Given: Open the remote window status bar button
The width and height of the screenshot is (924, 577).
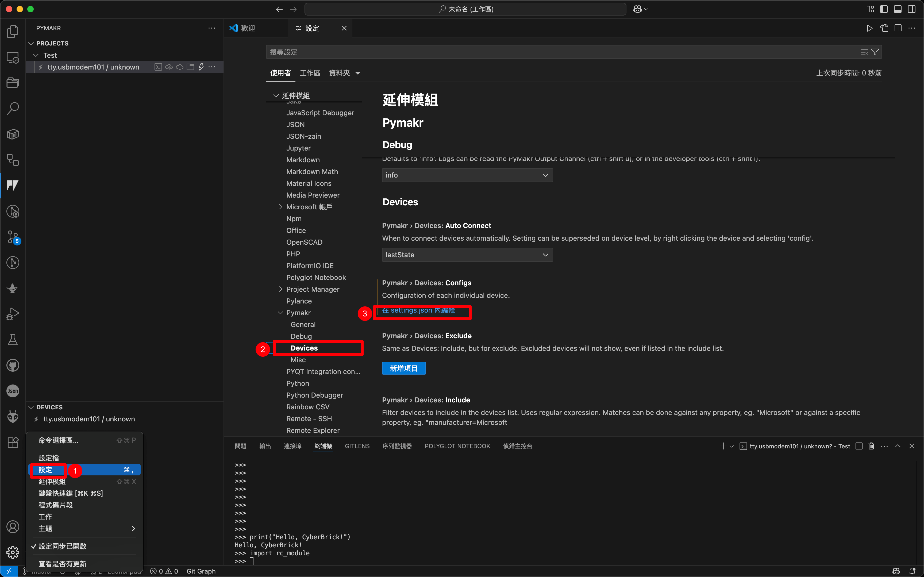Looking at the screenshot, I should (9, 571).
